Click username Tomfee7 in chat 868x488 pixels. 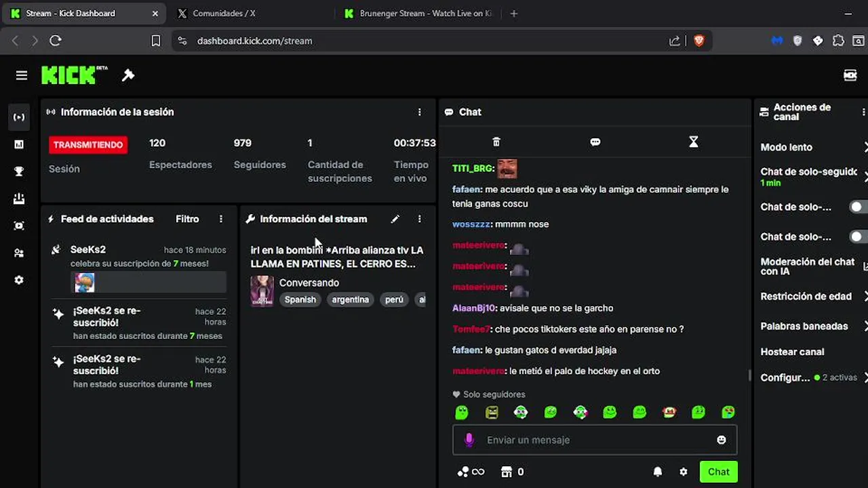pos(471,329)
